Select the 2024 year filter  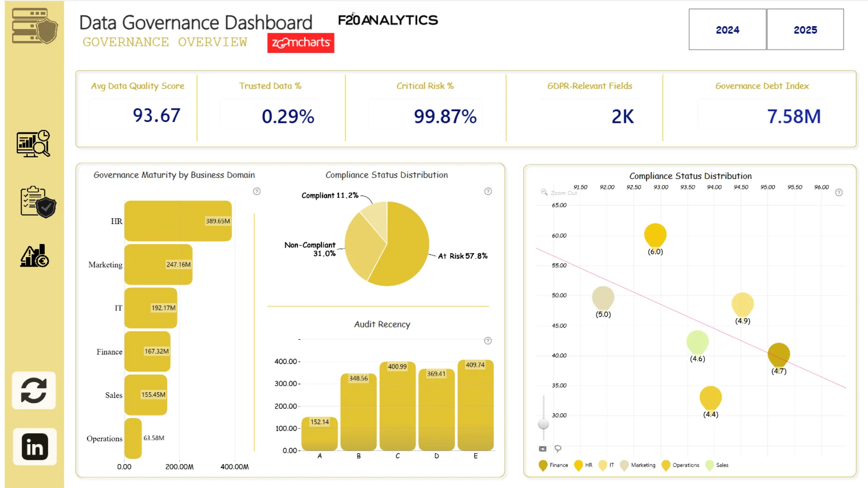click(x=727, y=30)
